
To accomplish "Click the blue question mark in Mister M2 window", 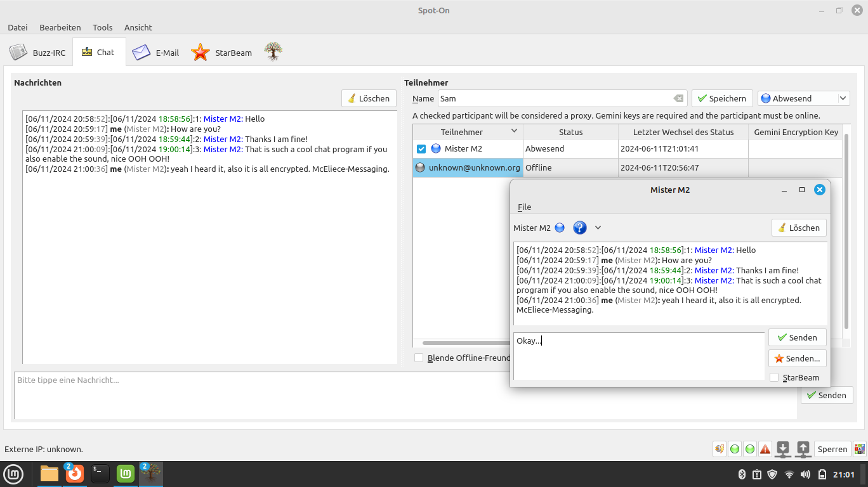I will (579, 228).
